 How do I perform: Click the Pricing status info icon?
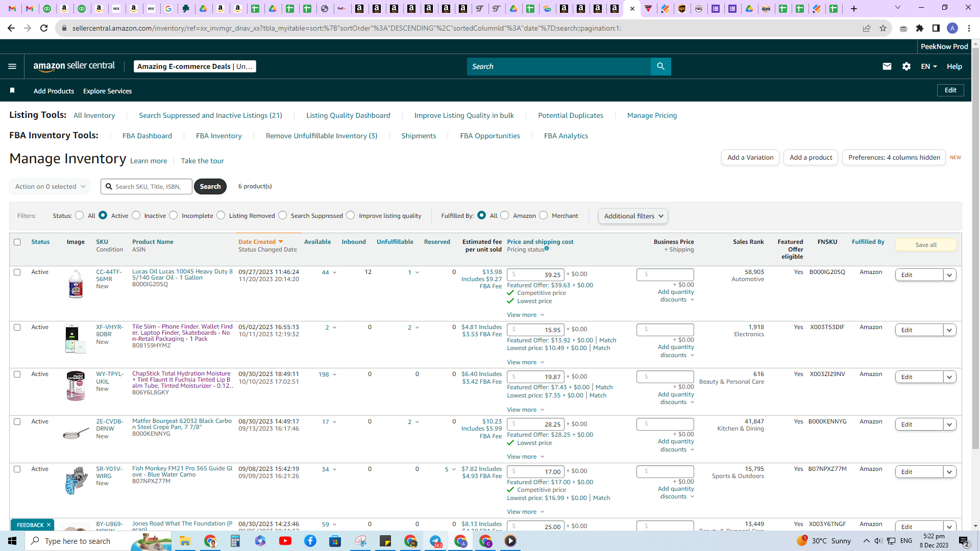(x=547, y=248)
